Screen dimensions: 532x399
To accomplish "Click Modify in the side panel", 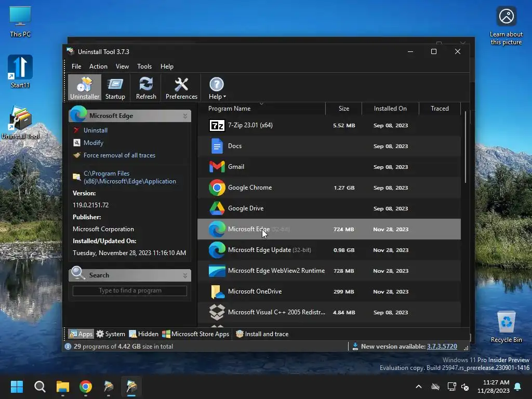I will click(x=94, y=143).
